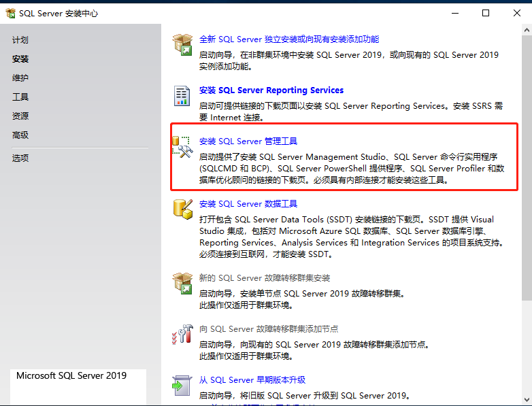
Task: Click description starting 启动提供了安装 SQL Server Management Studio
Action: 352,168
